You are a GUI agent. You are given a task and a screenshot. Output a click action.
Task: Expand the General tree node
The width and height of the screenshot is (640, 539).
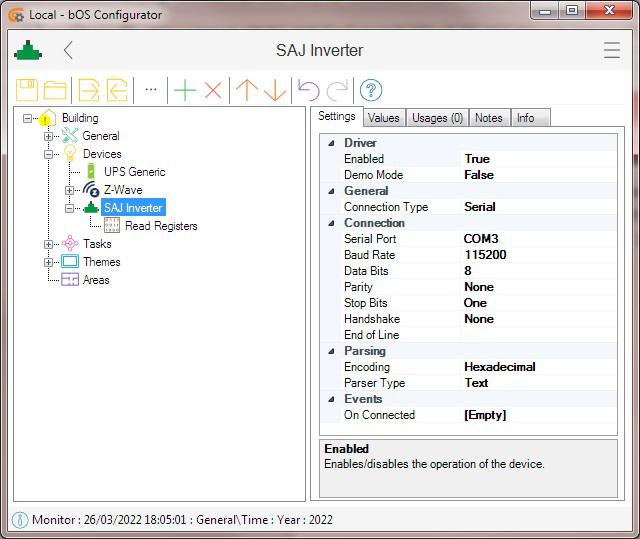pos(49,136)
